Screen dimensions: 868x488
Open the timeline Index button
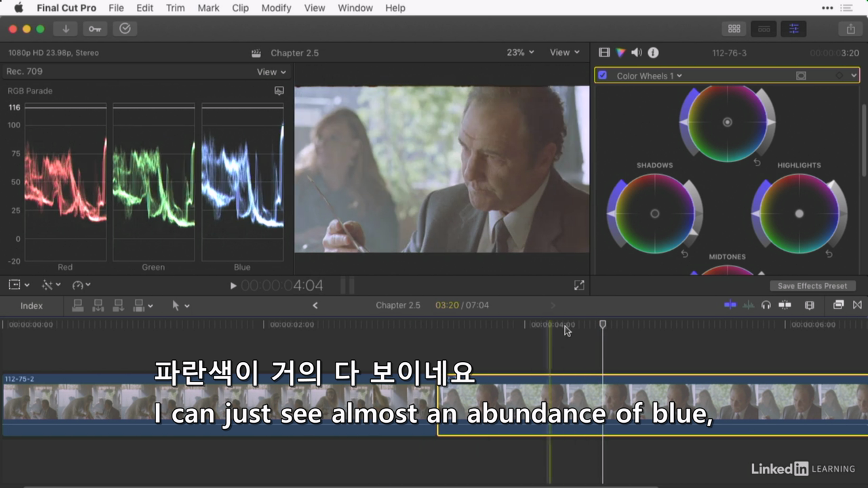[31, 306]
